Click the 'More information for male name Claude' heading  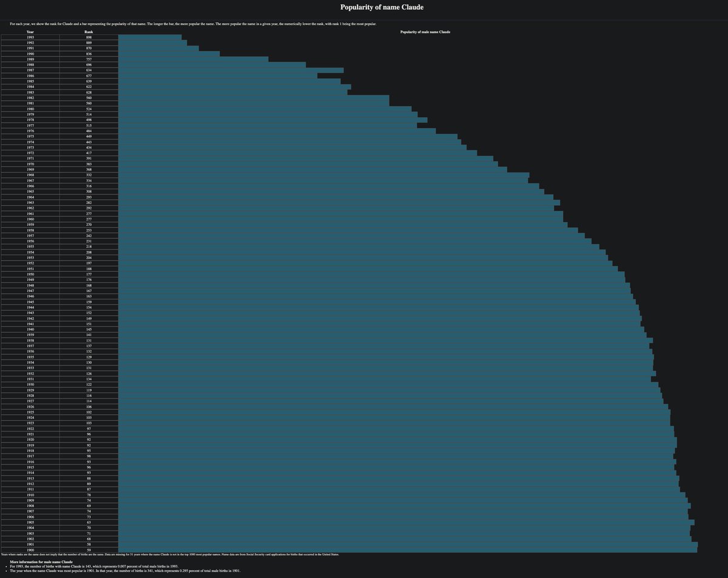point(41,562)
